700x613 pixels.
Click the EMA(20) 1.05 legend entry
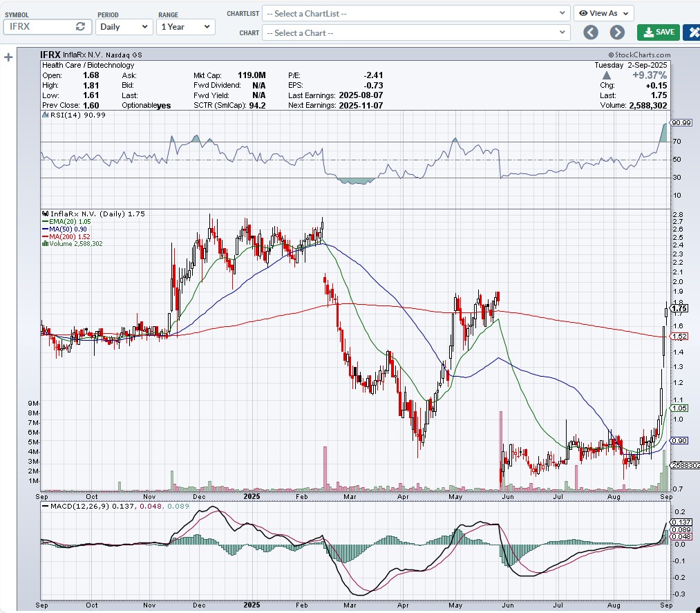coord(66,221)
